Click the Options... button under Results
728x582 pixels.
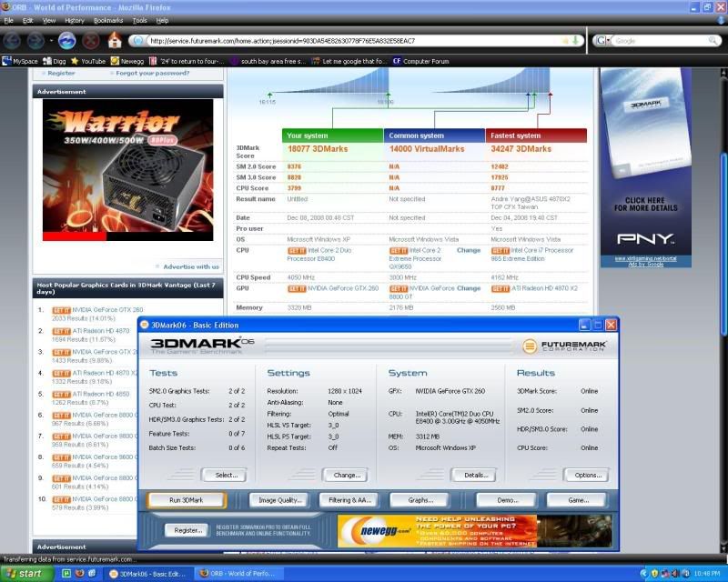(588, 476)
